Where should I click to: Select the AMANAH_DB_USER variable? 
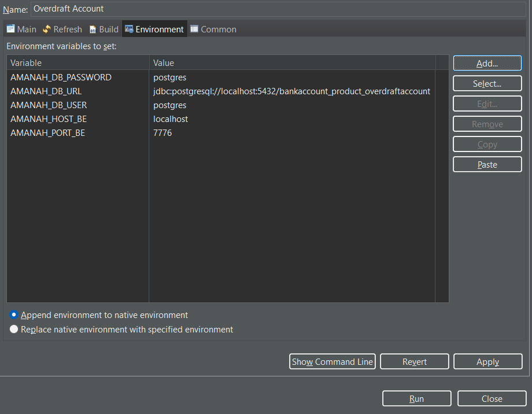49,105
